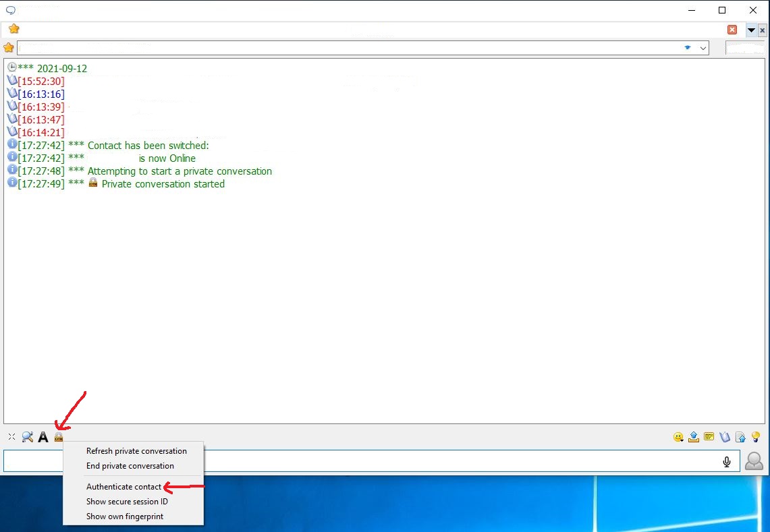This screenshot has width=770, height=532.
Task: Select 'Refresh private conversation' menu item
Action: pyautogui.click(x=136, y=451)
